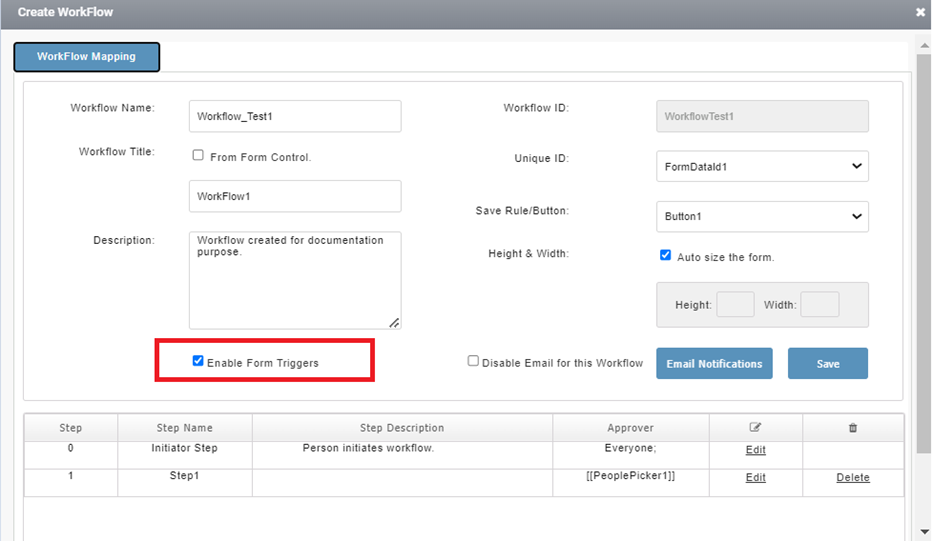
Task: Close the Create WorkFlow dialog
Action: (x=920, y=12)
